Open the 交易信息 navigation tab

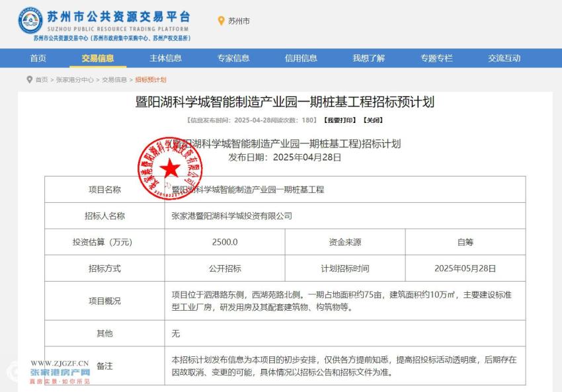(97, 58)
